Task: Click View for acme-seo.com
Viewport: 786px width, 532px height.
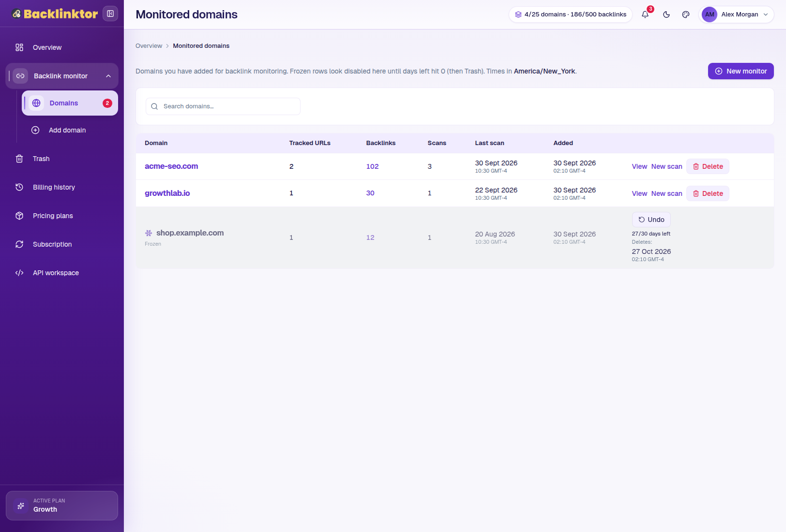Action: [639, 166]
